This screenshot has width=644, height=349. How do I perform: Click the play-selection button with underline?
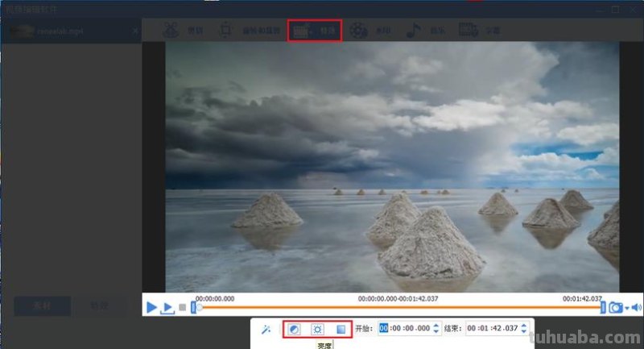[167, 308]
